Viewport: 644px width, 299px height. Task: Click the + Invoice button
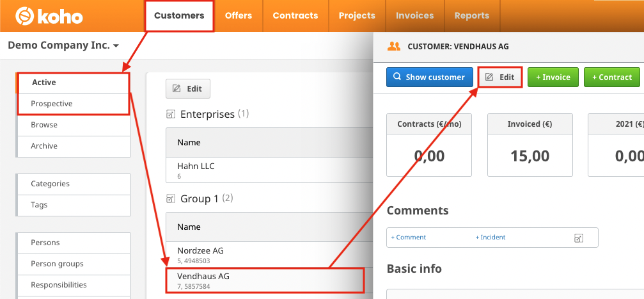coord(553,77)
